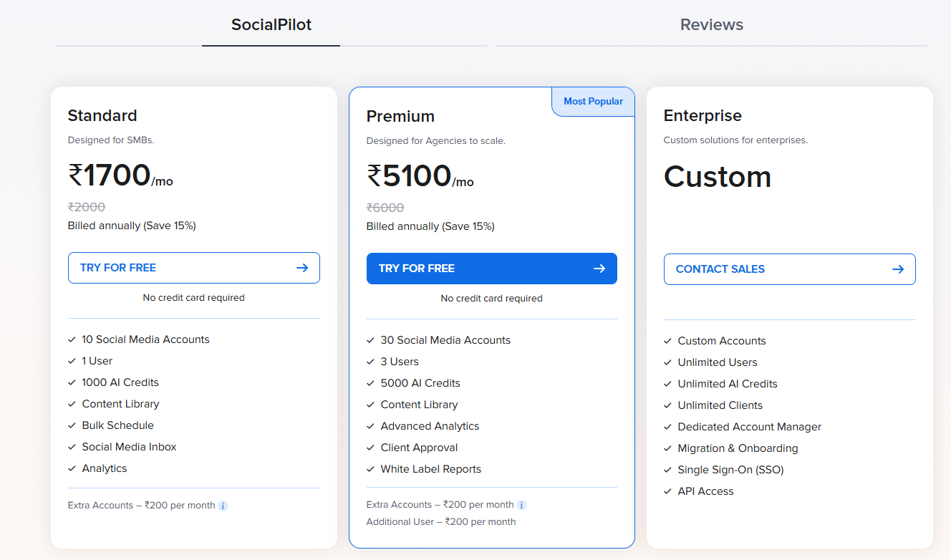Select the Enterprise plan heading
The width and height of the screenshot is (951, 560).
703,115
